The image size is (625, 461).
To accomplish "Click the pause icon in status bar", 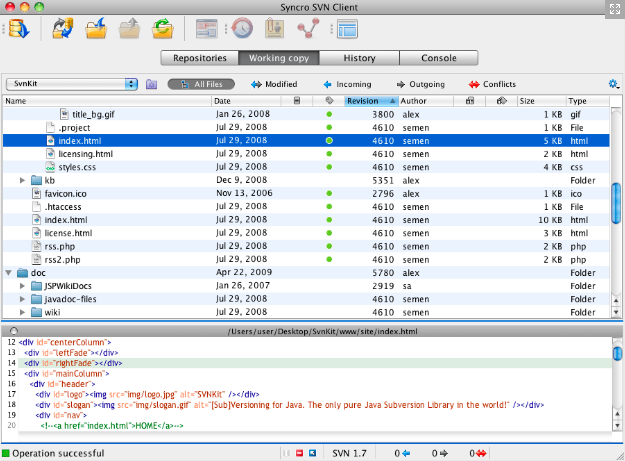I will pyautogui.click(x=286, y=453).
